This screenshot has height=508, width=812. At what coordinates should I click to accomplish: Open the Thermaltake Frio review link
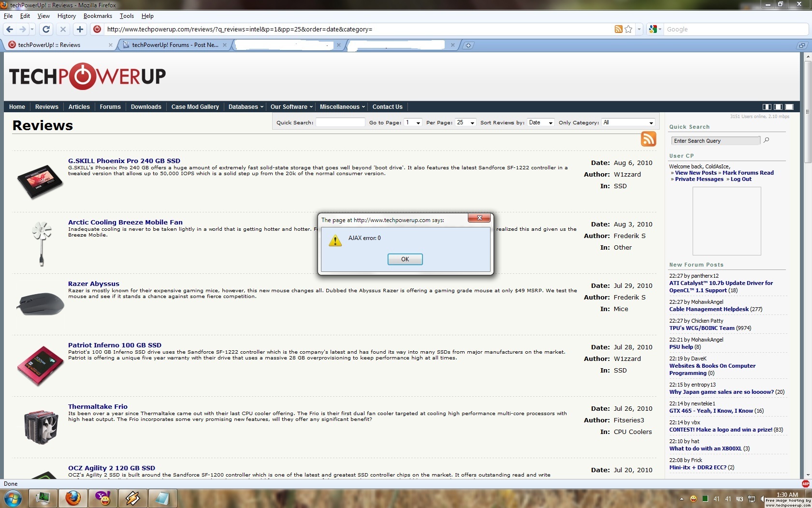pyautogui.click(x=98, y=406)
